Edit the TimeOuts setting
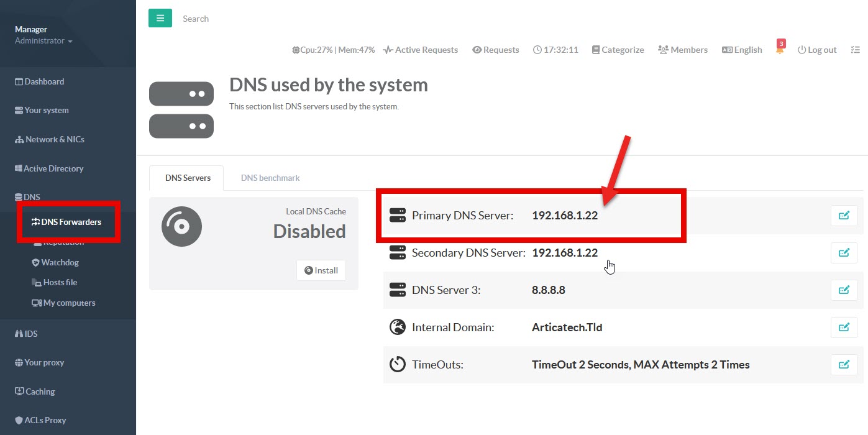 tap(844, 365)
